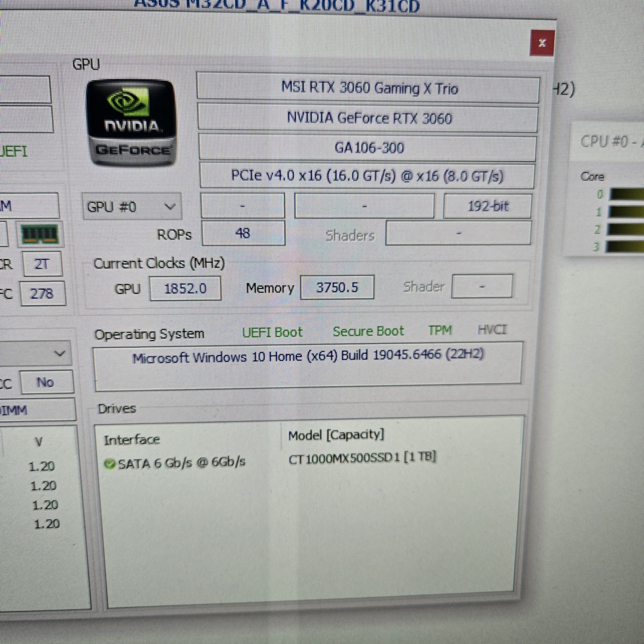Click the NVIDIA GeForce RTX 3060 field
The height and width of the screenshot is (644, 644).
(368, 118)
